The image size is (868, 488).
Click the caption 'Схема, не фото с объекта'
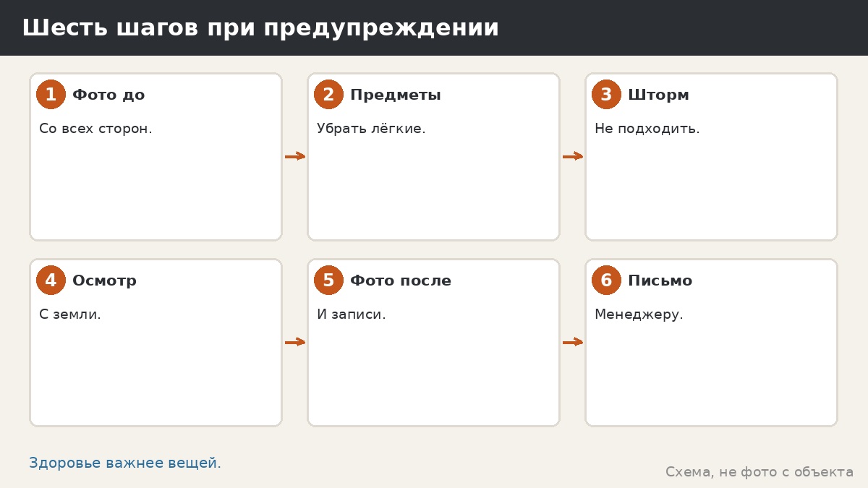[x=759, y=472]
